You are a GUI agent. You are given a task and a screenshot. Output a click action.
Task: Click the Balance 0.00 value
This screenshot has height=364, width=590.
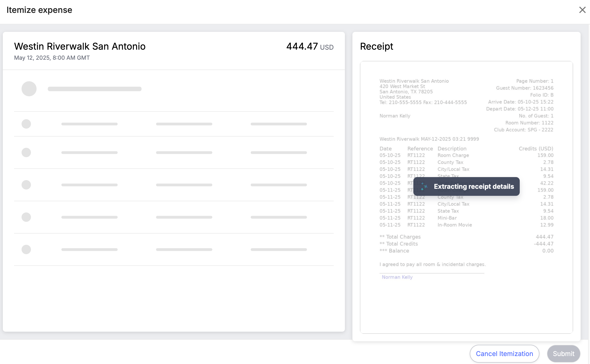(548, 251)
